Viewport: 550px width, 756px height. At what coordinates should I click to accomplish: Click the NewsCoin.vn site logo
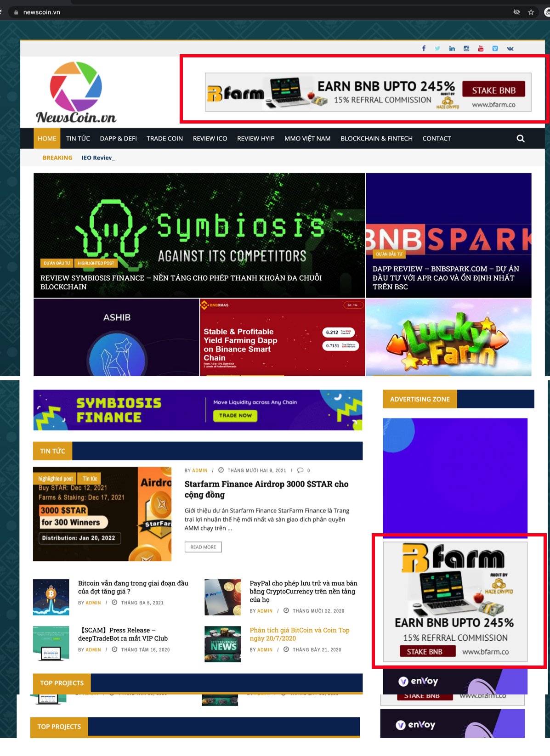point(76,93)
